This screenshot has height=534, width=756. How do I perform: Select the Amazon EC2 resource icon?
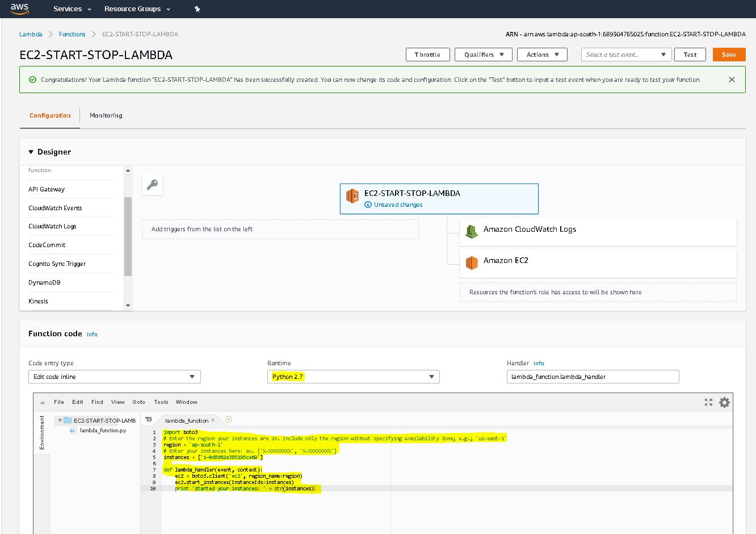click(472, 262)
